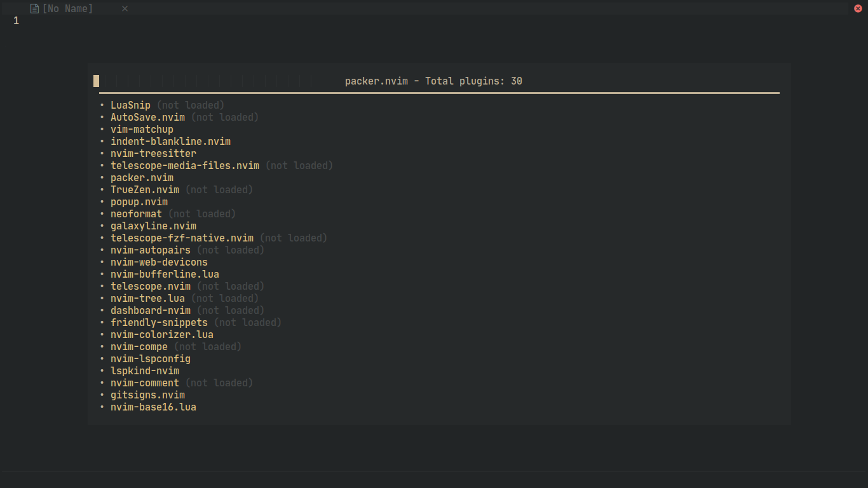Image resolution: width=868 pixels, height=488 pixels.
Task: Select the nvim-colorizer.lua plugin entry
Action: tap(162, 334)
